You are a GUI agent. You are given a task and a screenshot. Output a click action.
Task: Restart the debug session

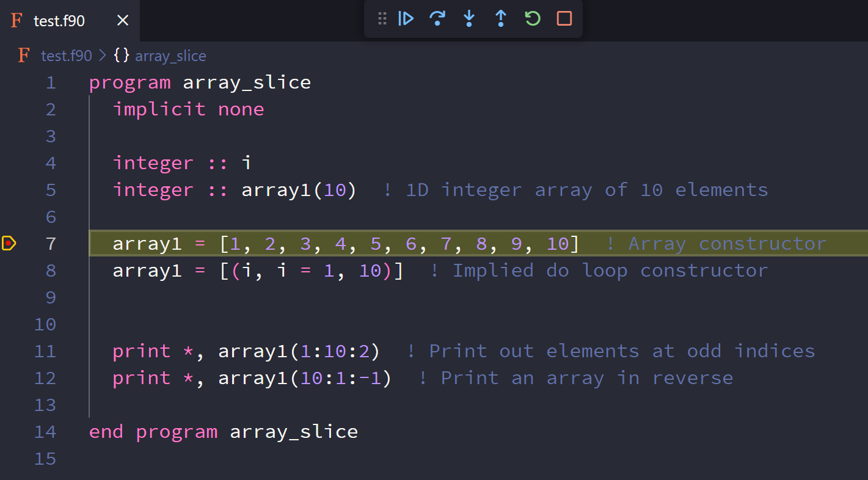click(533, 19)
